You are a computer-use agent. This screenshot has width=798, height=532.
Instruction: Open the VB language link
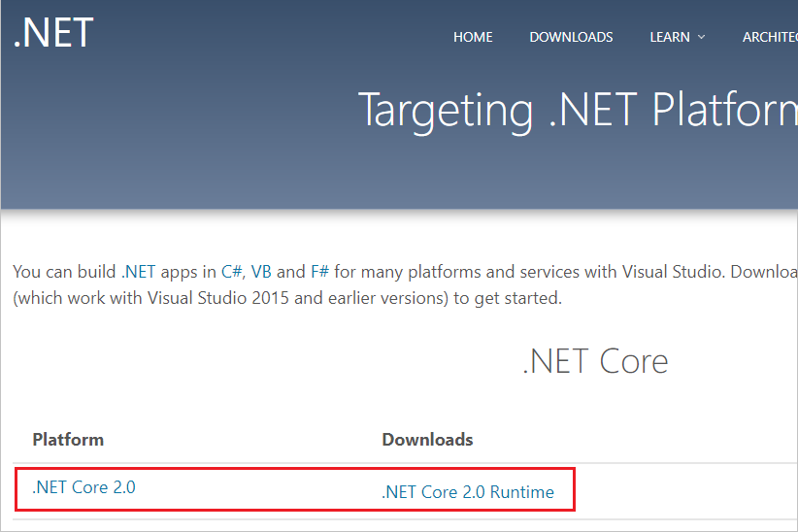tap(261, 272)
